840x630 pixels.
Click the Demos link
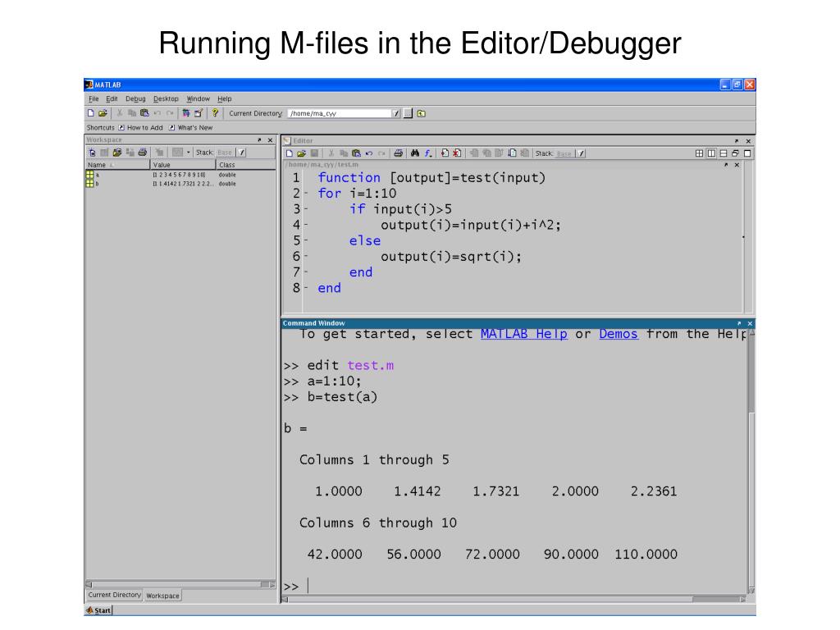(619, 335)
